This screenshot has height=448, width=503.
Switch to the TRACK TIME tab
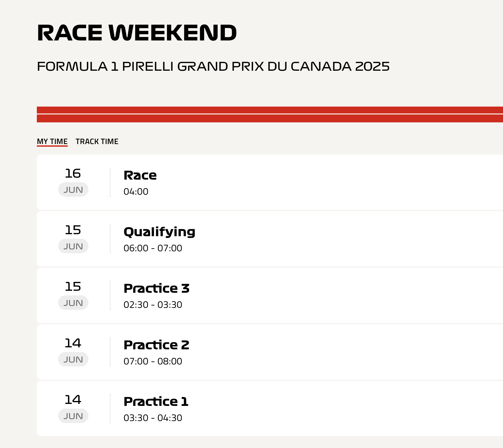[97, 141]
